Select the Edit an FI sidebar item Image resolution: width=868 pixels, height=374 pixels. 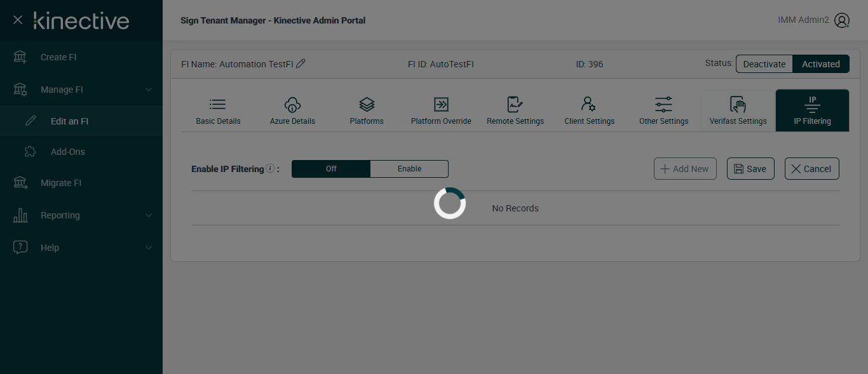[69, 121]
